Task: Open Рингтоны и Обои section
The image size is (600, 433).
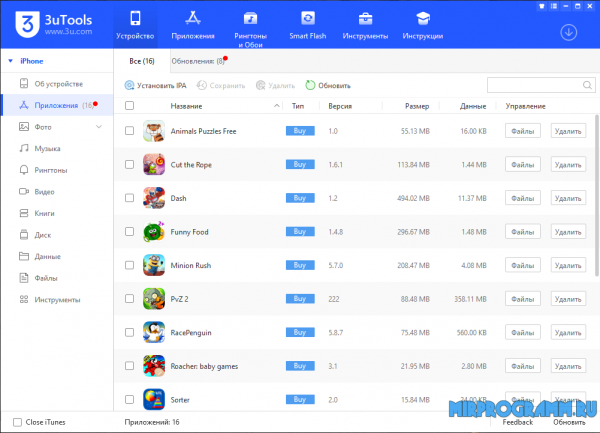Action: tap(250, 29)
